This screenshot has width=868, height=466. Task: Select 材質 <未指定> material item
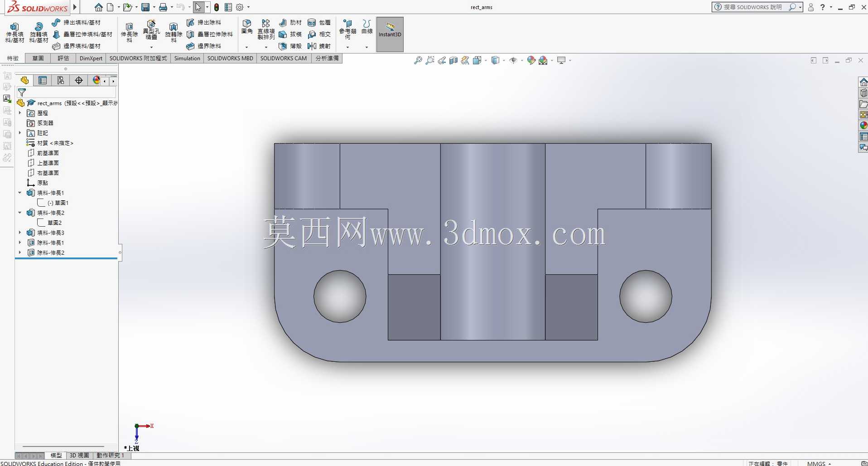click(x=50, y=143)
